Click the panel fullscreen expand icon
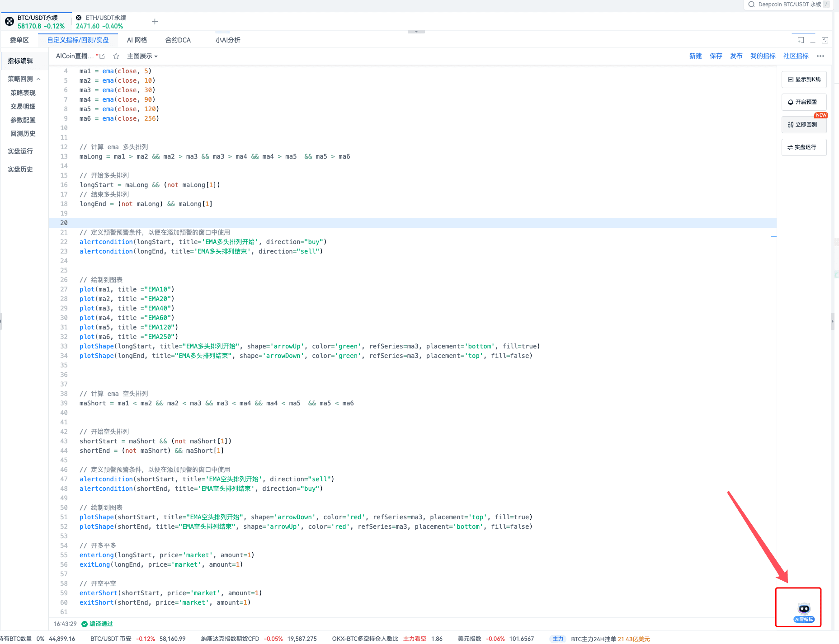The image size is (839, 644). [825, 40]
